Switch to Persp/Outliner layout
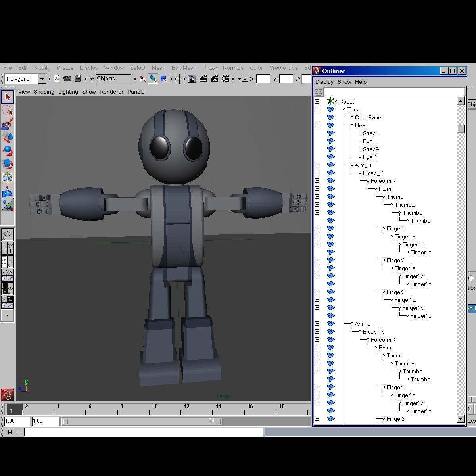 click(8, 262)
